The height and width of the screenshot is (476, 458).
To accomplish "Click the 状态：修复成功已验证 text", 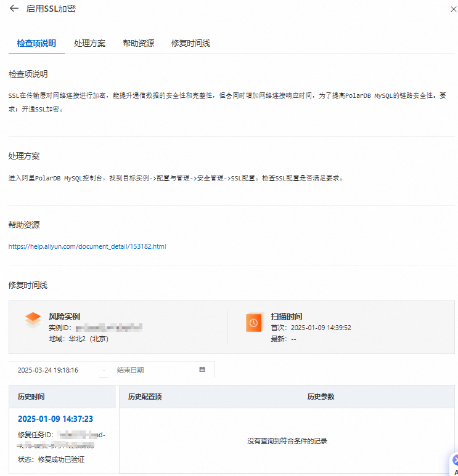I will (51, 459).
